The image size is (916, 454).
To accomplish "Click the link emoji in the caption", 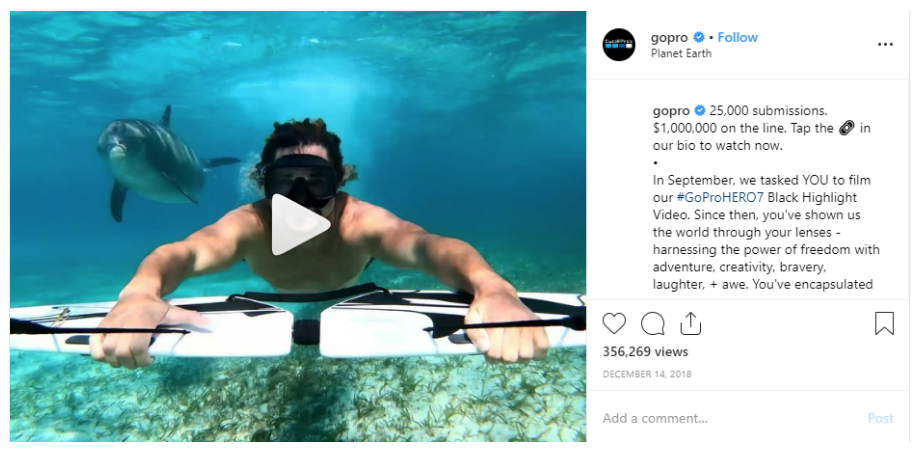I will point(846,128).
